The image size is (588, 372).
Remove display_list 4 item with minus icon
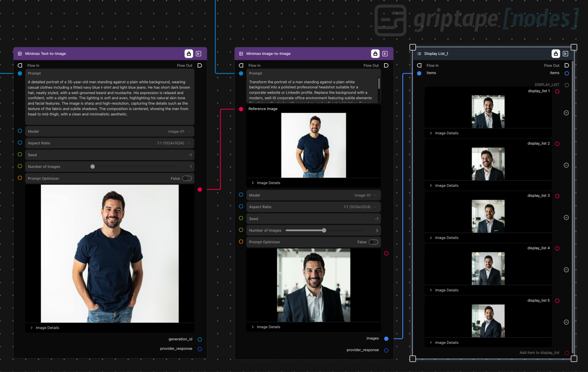click(566, 270)
